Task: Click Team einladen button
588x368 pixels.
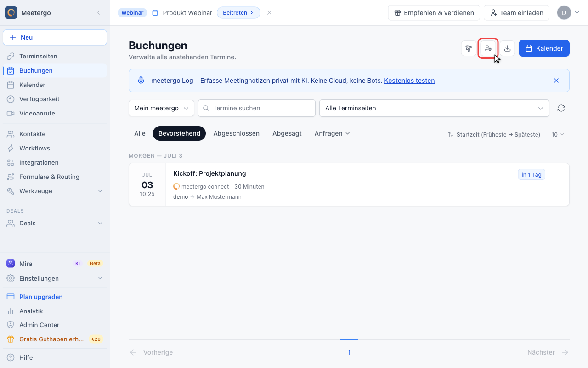Action: [x=517, y=13]
